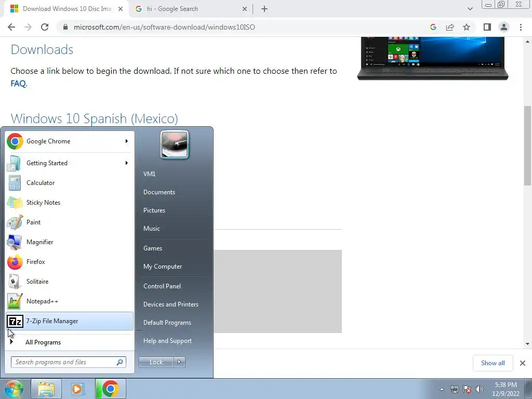Open Default Programs
This screenshot has height=399, width=532.
click(167, 323)
